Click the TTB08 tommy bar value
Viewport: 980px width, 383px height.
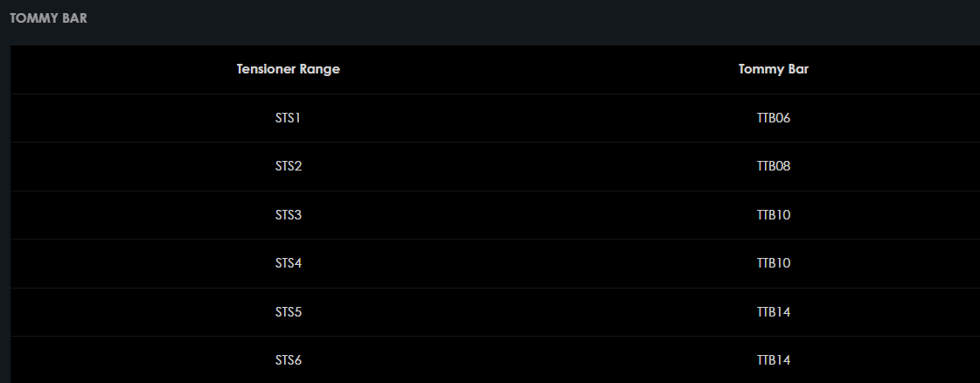(x=773, y=166)
